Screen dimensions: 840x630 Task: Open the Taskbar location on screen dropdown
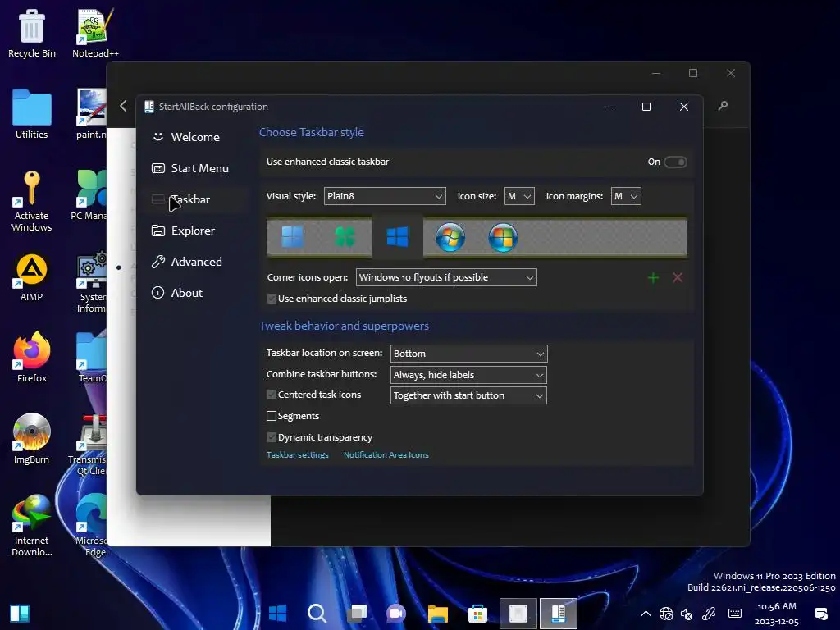(x=468, y=354)
